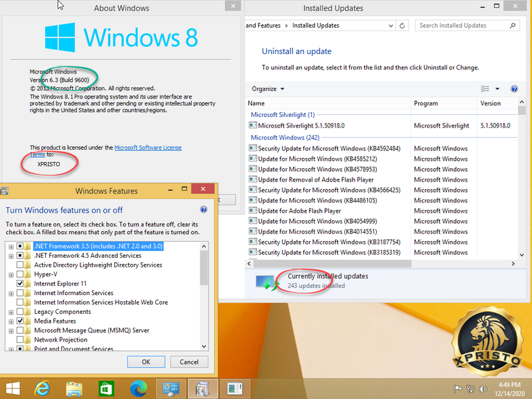Enable Internet Information Services checkbox

point(20,293)
